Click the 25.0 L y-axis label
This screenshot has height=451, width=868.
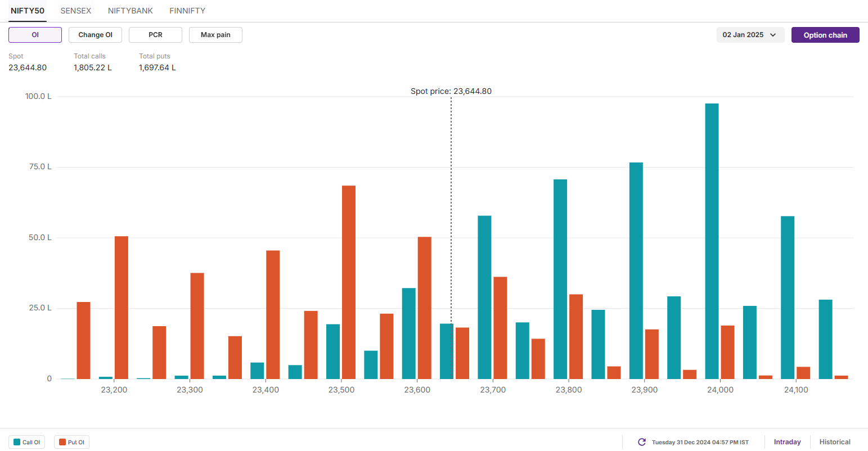(x=40, y=308)
